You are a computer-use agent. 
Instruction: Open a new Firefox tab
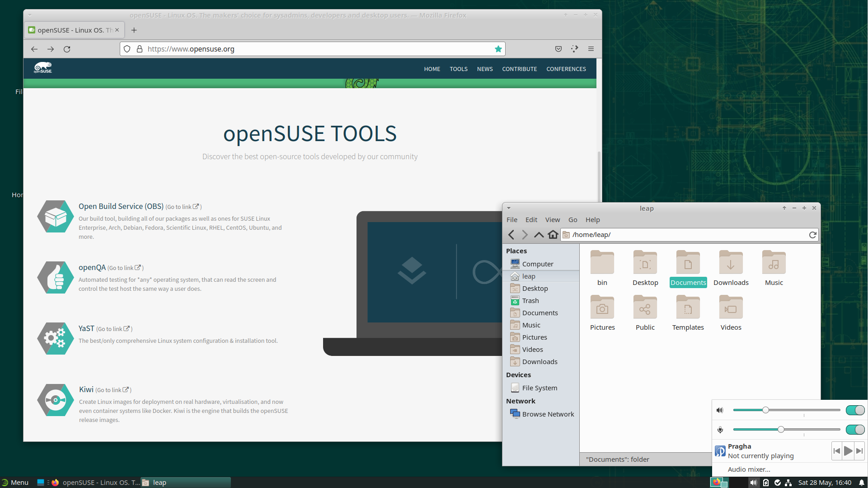tap(134, 30)
